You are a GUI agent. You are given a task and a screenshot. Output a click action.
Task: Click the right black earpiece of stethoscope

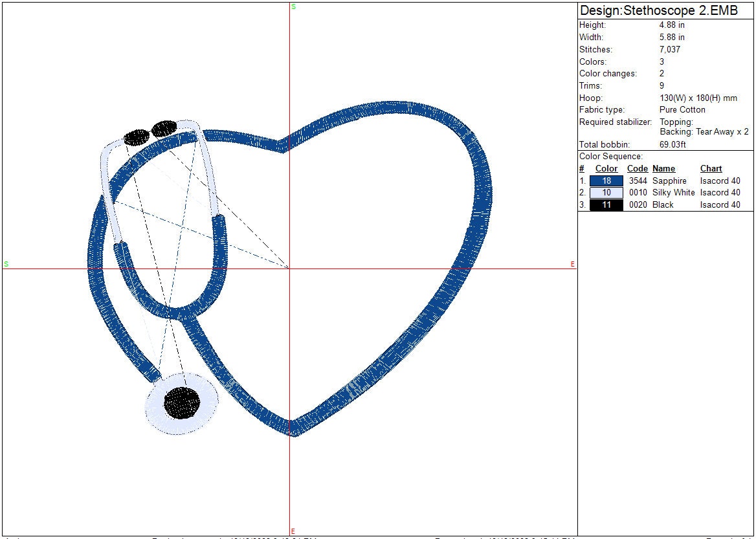pos(164,129)
